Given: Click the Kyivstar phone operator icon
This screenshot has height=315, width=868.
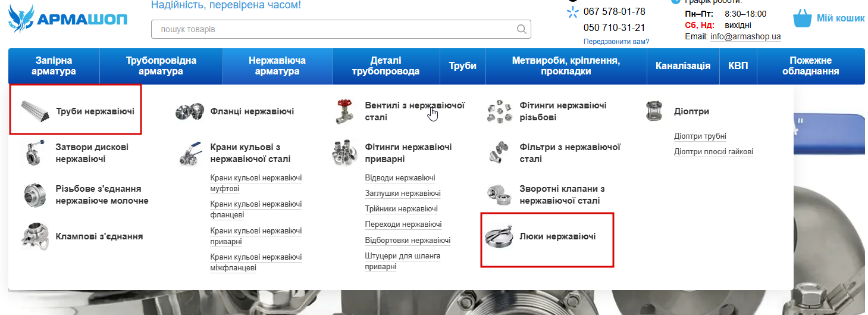Looking at the screenshot, I should [x=572, y=12].
